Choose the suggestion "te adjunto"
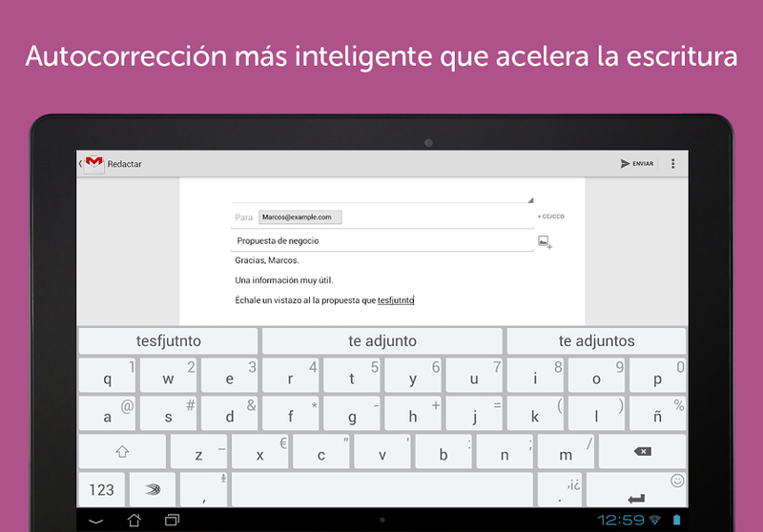763x532 pixels. tap(382, 341)
